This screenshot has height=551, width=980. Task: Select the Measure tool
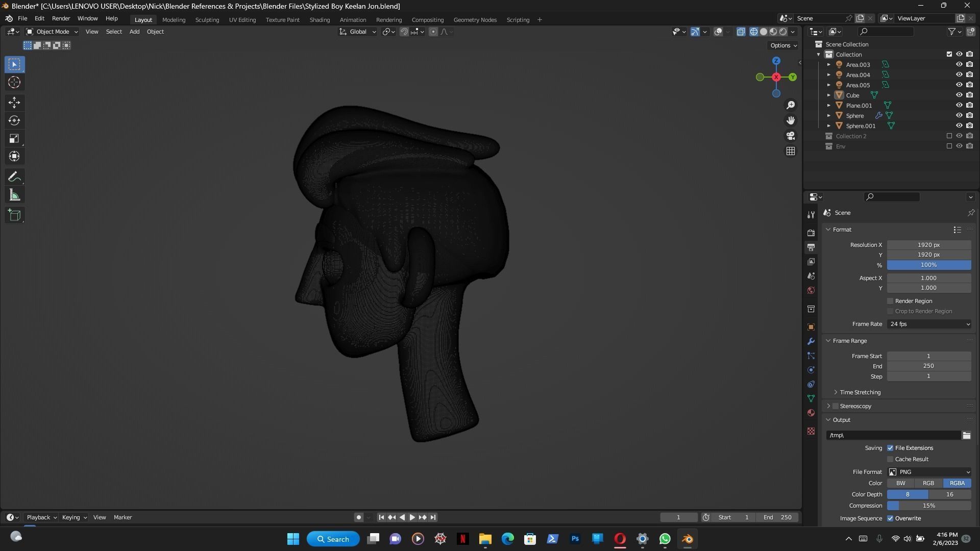[14, 194]
